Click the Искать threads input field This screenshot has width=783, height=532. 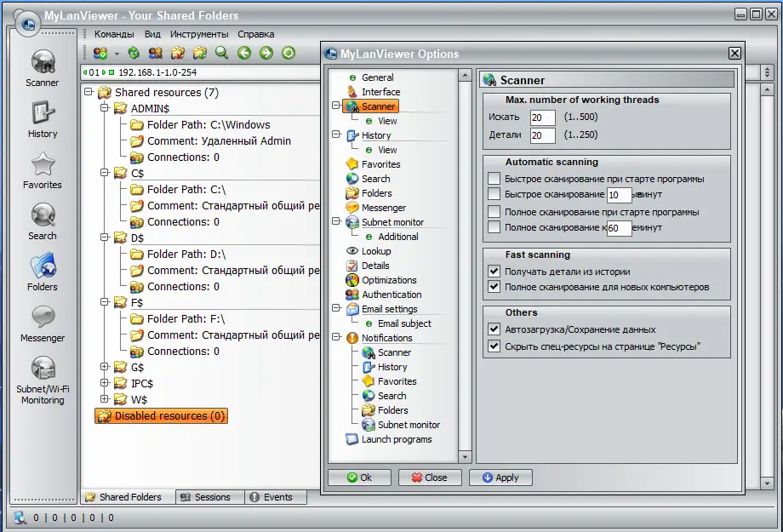point(543,117)
